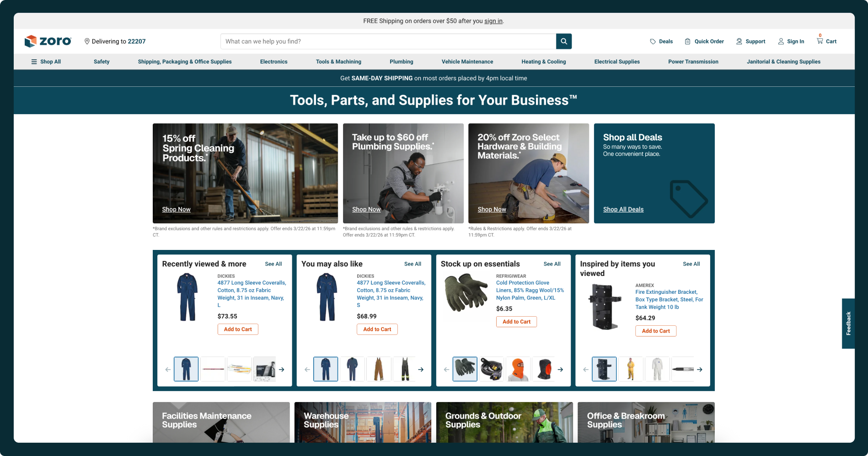See All in Stock up on essentials
Image resolution: width=868 pixels, height=456 pixels.
click(x=552, y=264)
